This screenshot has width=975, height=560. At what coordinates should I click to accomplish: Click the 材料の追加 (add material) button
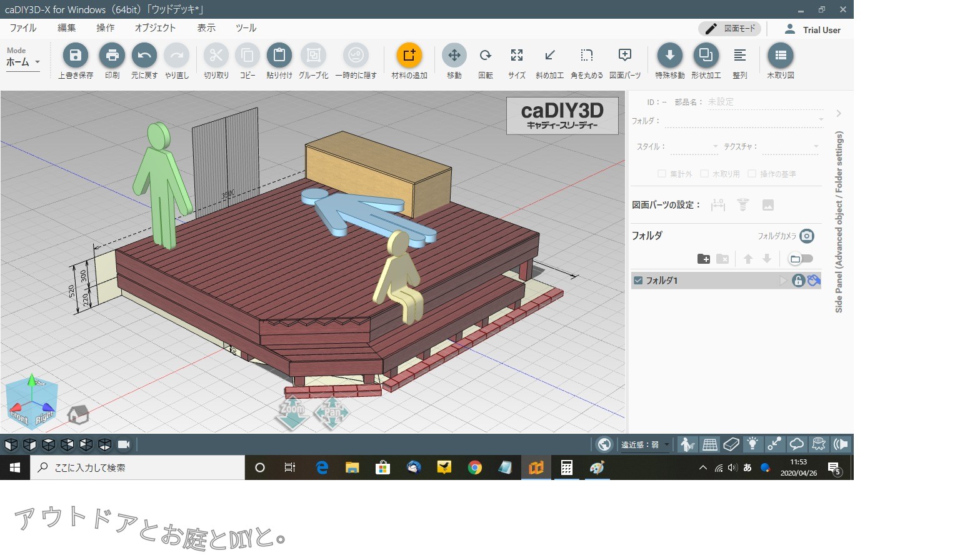409,56
